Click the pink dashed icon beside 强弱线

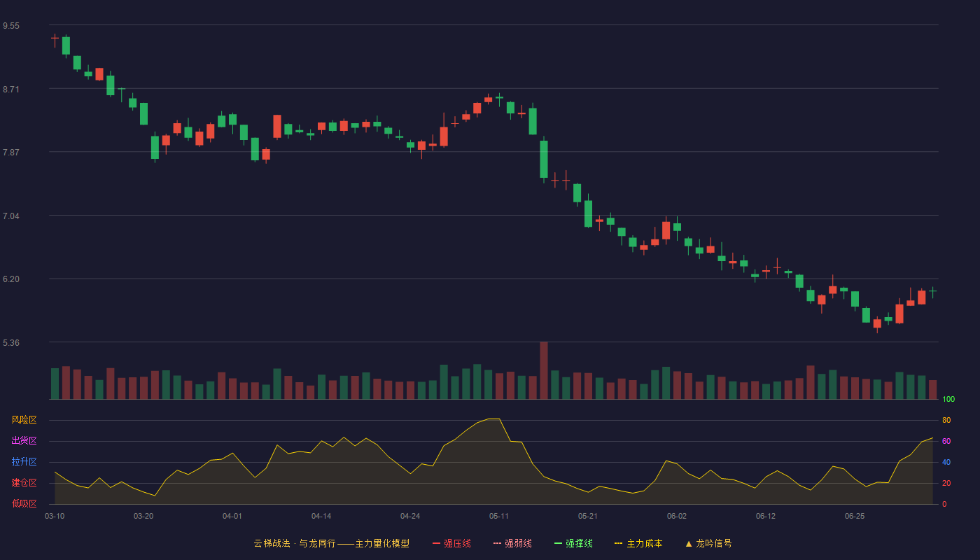coord(497,543)
